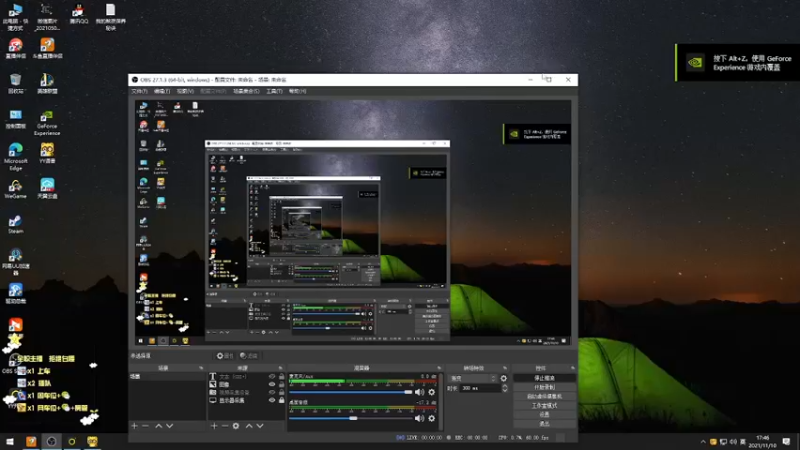Toggle the lock on the Text (GDI+) source
This screenshot has height=450, width=800.
click(282, 377)
